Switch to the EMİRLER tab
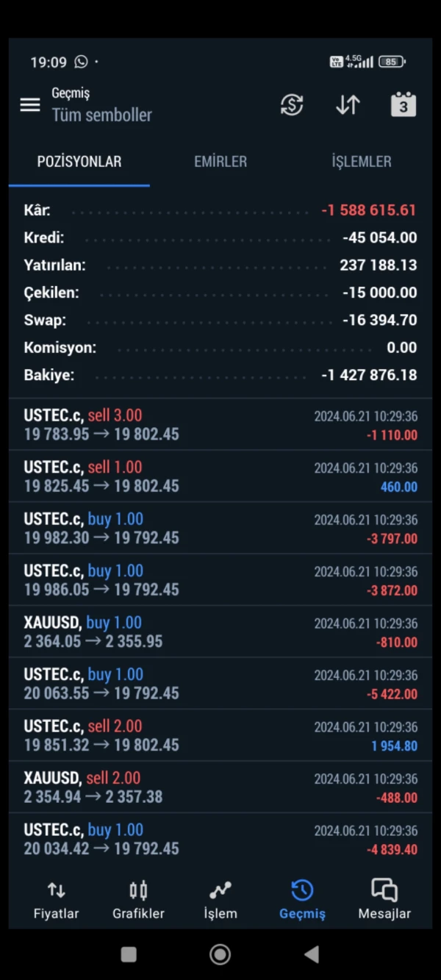The image size is (441, 980). tap(220, 162)
